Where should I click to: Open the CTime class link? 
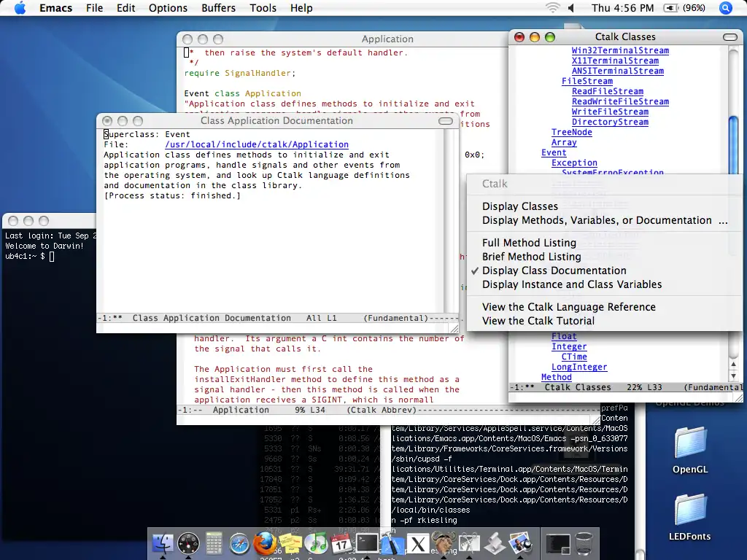click(x=574, y=357)
